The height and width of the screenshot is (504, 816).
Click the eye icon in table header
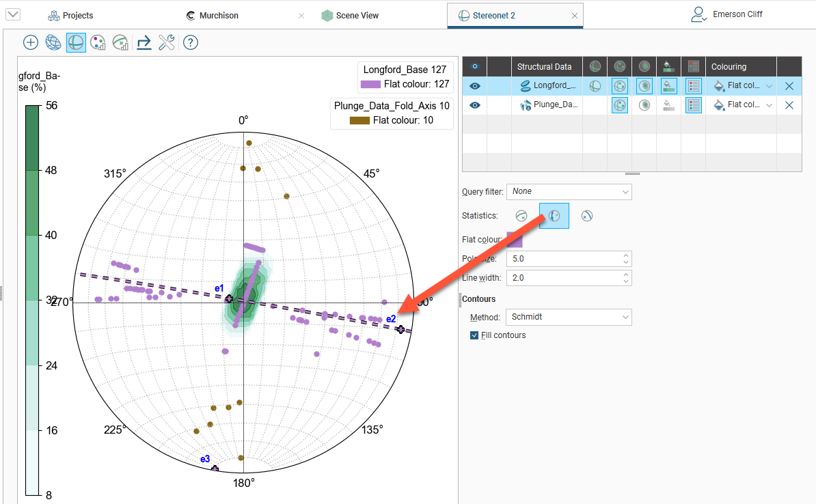point(474,66)
